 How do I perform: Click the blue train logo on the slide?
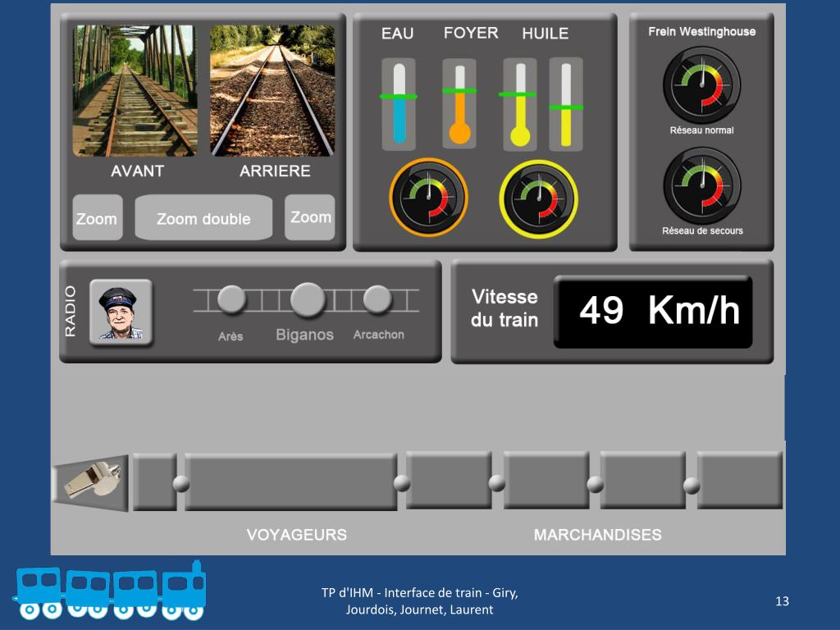click(110, 591)
